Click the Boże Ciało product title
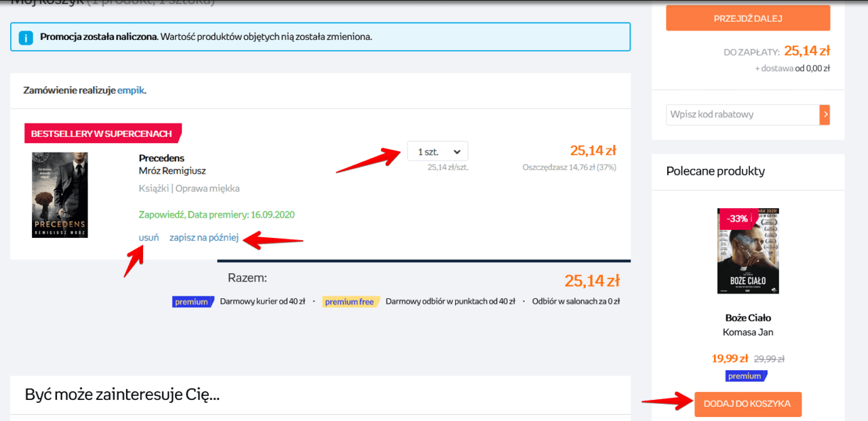Screen dimensions: 868x421 pos(748,317)
